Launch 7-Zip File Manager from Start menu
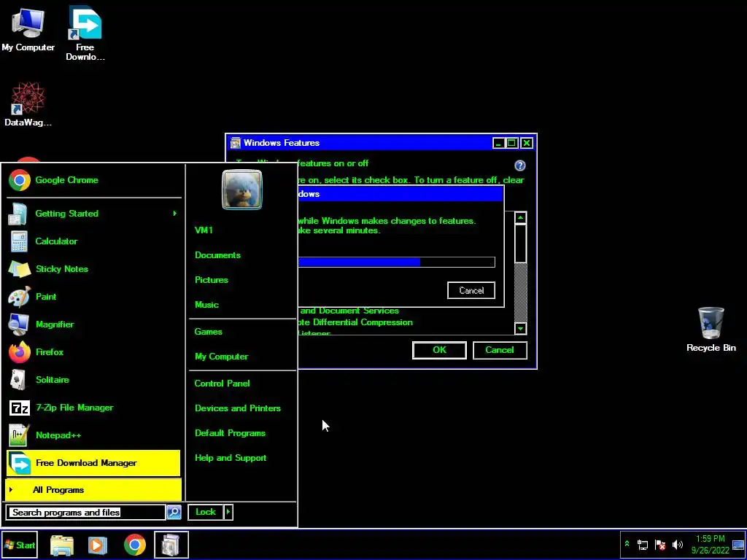 [x=94, y=408]
